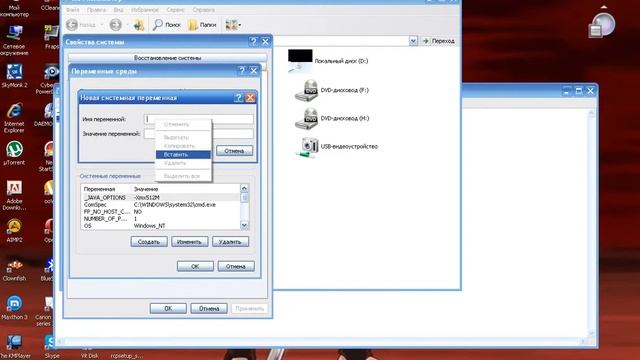Click the Forward arrow in Explorer toolbar
This screenshot has width=640, height=360.
click(x=116, y=25)
